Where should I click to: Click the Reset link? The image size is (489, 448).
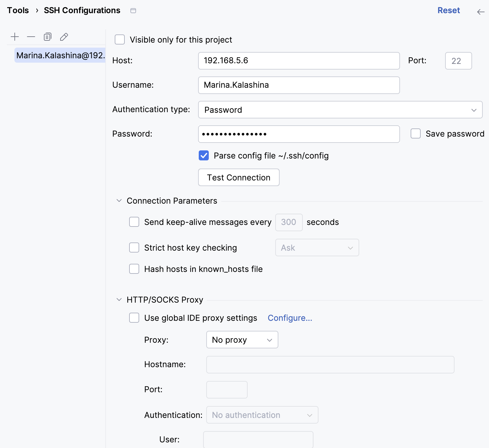click(x=449, y=10)
